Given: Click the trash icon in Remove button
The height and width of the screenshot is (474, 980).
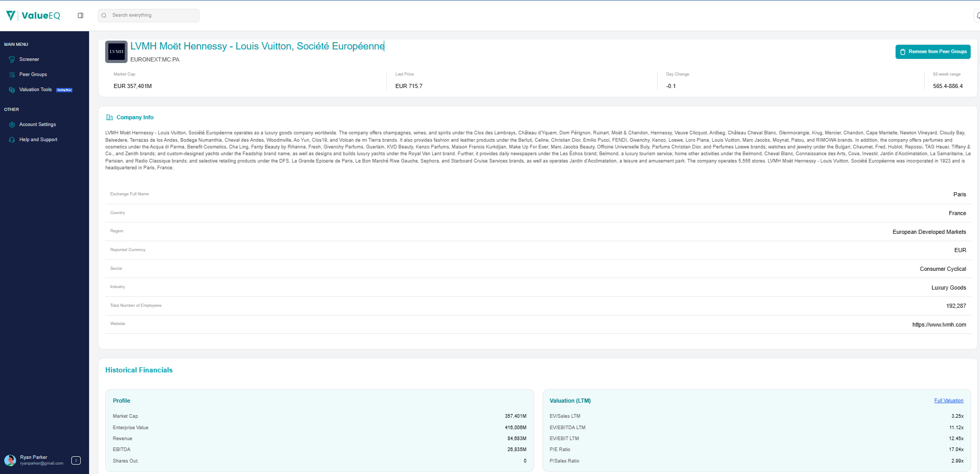Looking at the screenshot, I should [903, 52].
